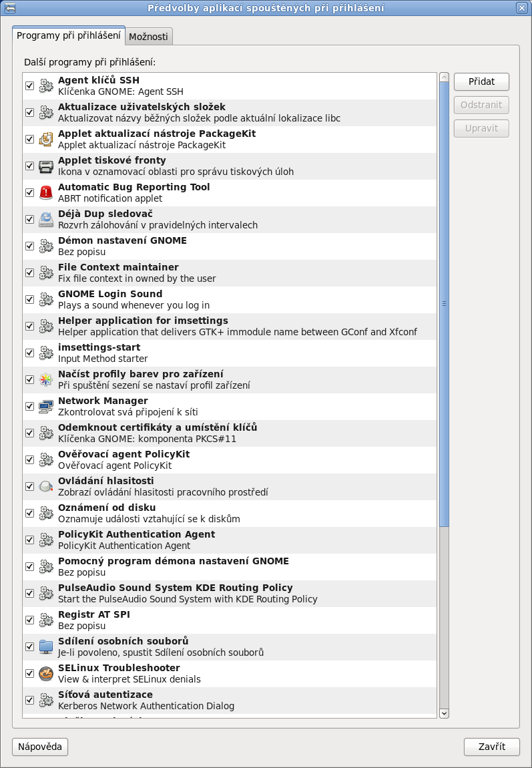This screenshot has width=532, height=768.
Task: Select the Programy při přihlášení tab
Action: 69,35
